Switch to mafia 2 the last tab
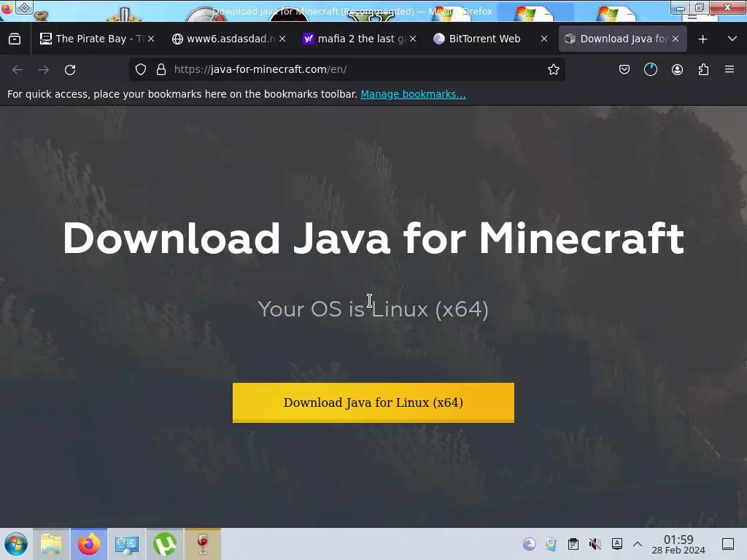 (x=354, y=39)
